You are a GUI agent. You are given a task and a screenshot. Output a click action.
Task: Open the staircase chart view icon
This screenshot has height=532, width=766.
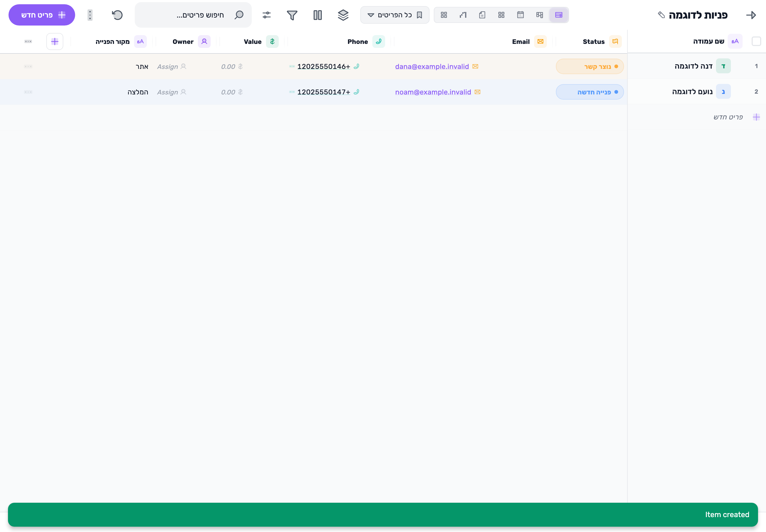463,15
